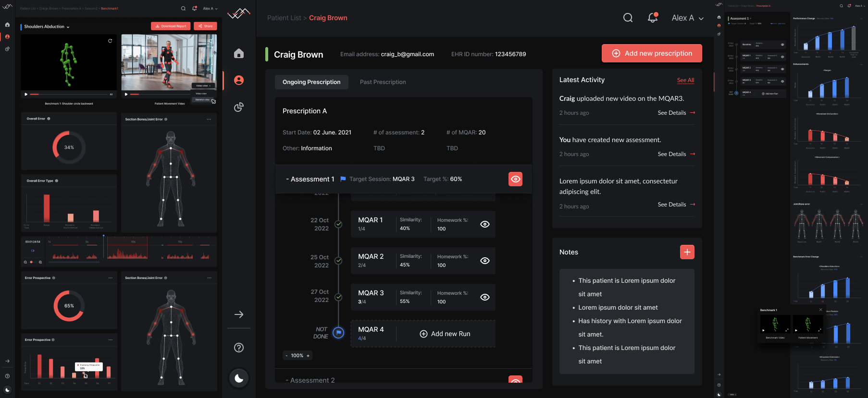Open the Video view dropdown on patient video
Screen dimensions: 868x398
pyautogui.click(x=203, y=86)
